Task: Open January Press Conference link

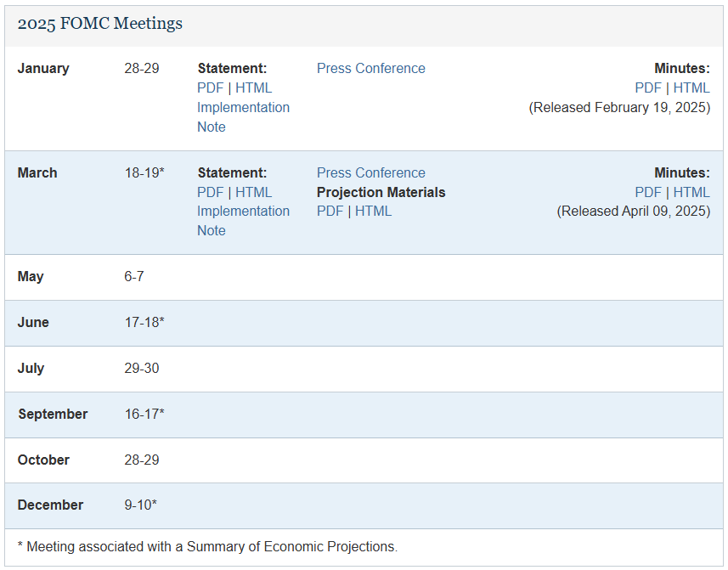Action: [370, 68]
